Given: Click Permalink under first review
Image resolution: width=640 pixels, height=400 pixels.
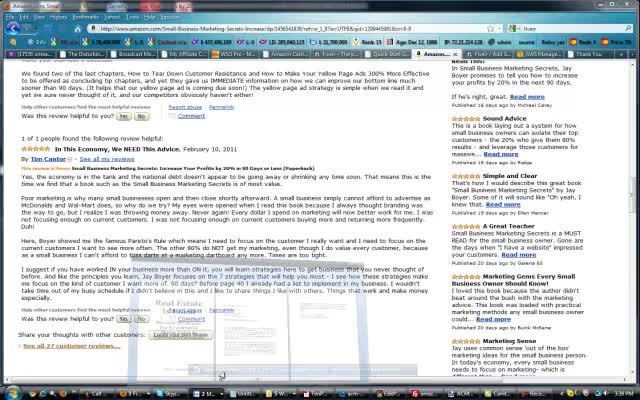Looking at the screenshot, I should (222, 107).
